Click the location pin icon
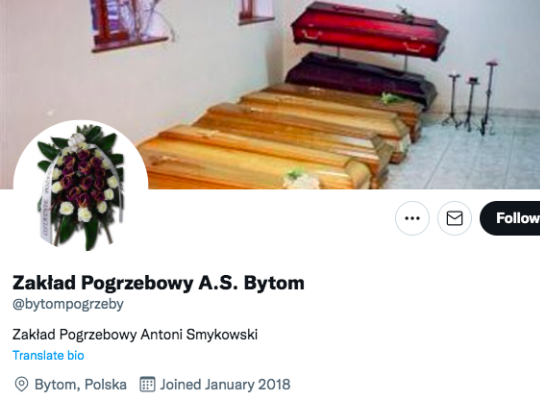 [21, 384]
